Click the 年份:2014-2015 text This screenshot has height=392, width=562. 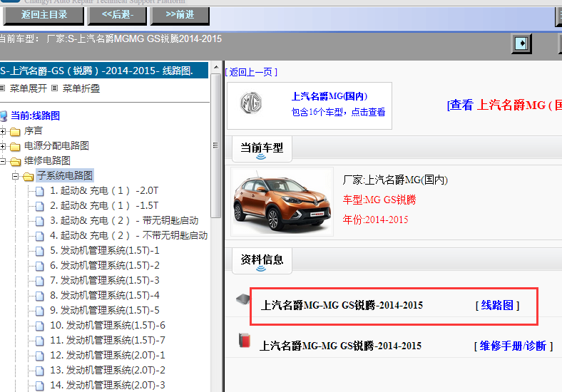tap(375, 220)
